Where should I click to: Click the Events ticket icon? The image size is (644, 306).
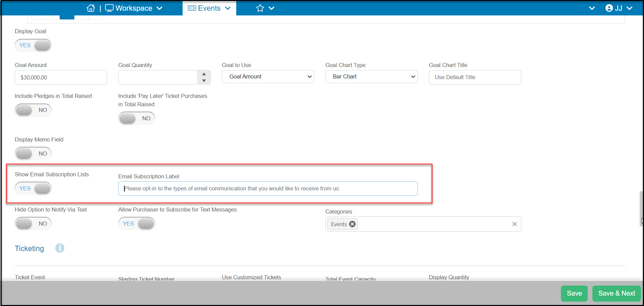tap(192, 8)
